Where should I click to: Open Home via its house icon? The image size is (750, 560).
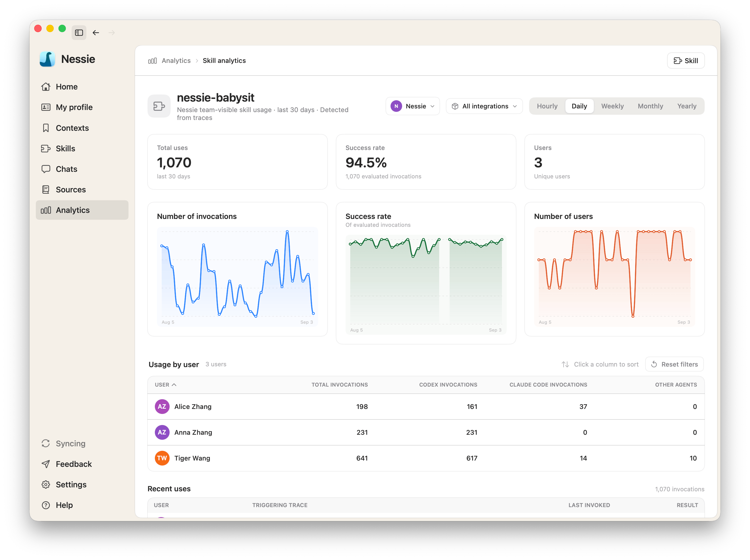[x=46, y=87]
